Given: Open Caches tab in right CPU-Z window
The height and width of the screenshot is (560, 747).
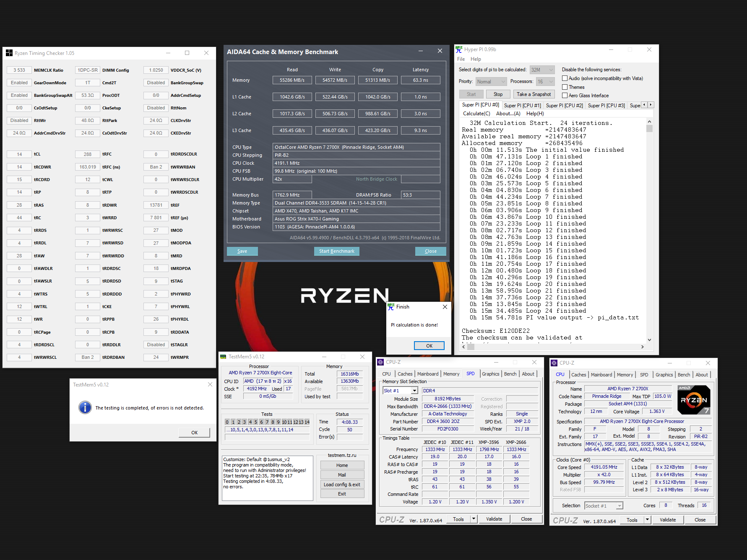Looking at the screenshot, I should click(579, 375).
